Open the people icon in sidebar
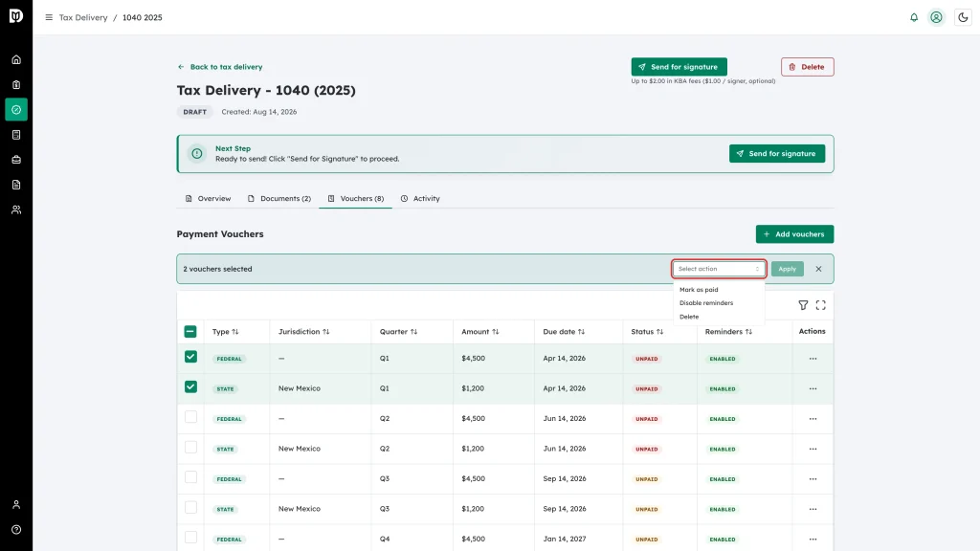Screen dimensions: 980x551 point(16,209)
